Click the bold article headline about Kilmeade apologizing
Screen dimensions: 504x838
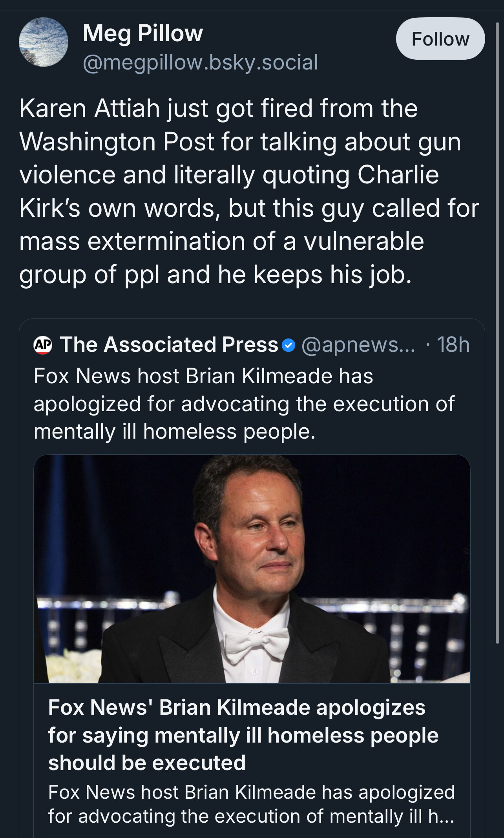click(x=243, y=735)
